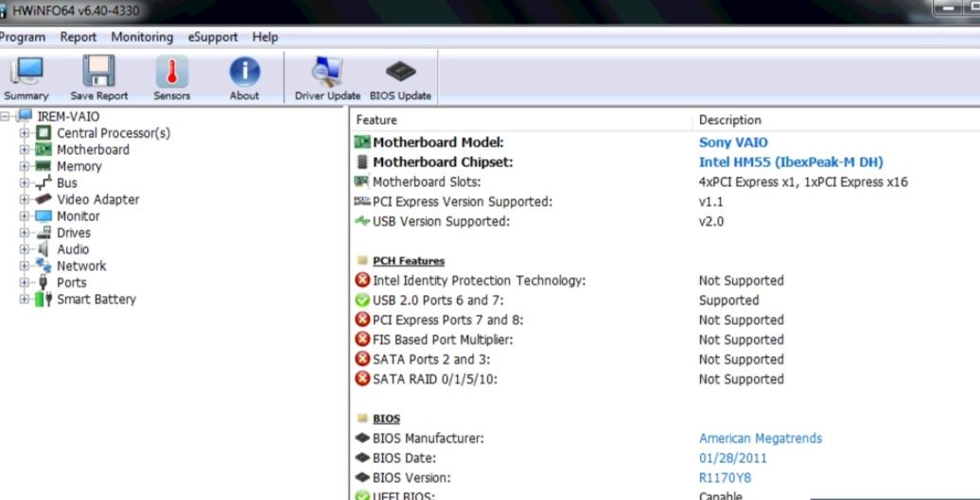Click the BIOS Manufacturer chip icon
This screenshot has height=500, width=980.
pos(362,439)
